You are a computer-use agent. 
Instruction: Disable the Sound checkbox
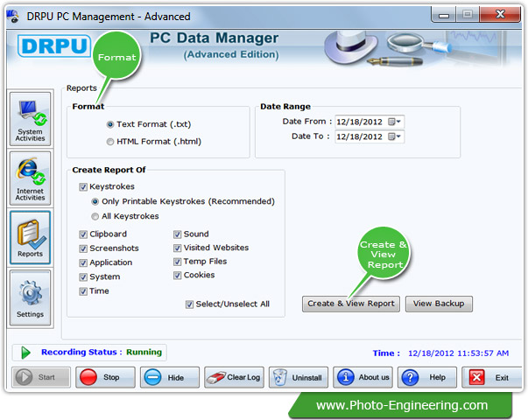(x=177, y=234)
